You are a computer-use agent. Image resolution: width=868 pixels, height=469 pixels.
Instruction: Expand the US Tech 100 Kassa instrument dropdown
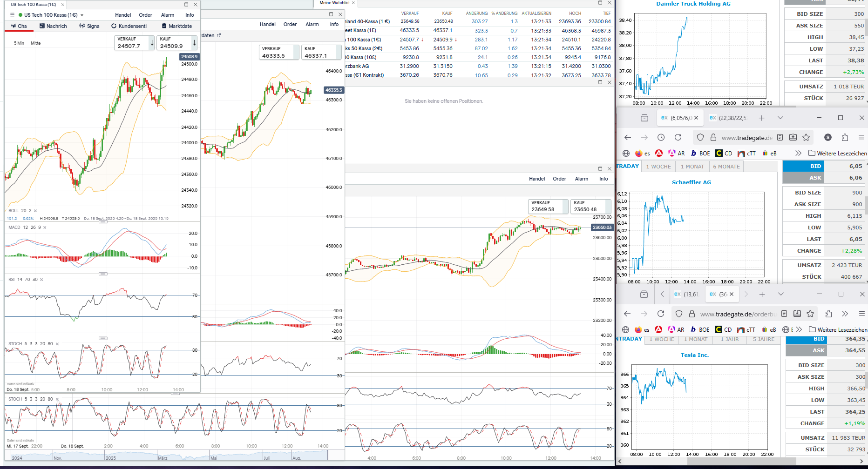click(x=82, y=15)
